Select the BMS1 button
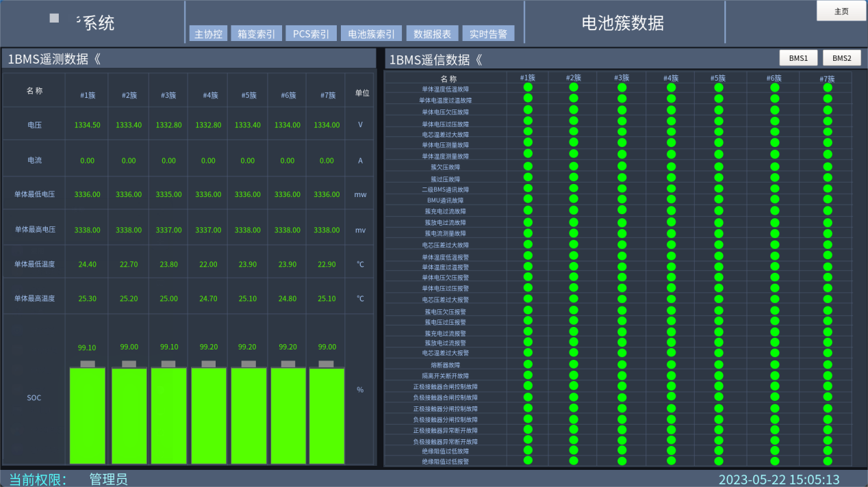The width and height of the screenshot is (868, 487). (798, 58)
